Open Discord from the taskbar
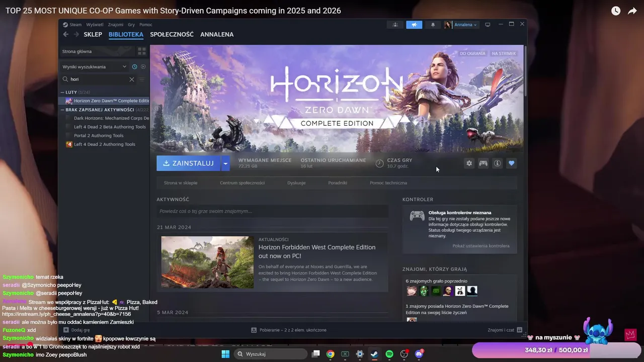This screenshot has width=644, height=362. [x=419, y=354]
